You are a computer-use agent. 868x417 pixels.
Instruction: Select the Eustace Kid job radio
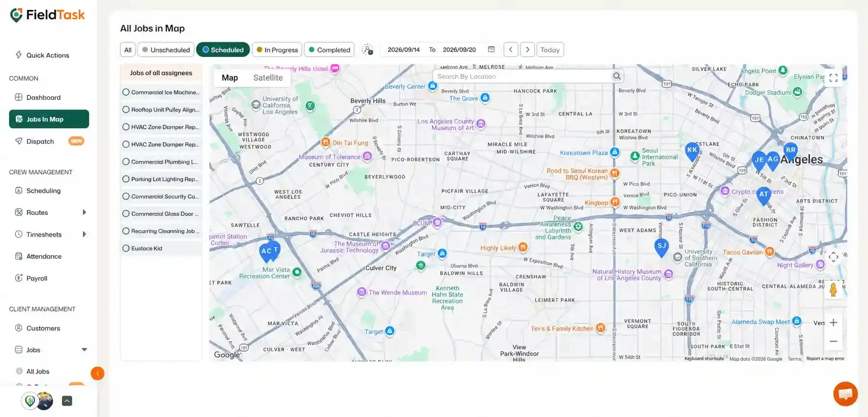[x=126, y=248]
